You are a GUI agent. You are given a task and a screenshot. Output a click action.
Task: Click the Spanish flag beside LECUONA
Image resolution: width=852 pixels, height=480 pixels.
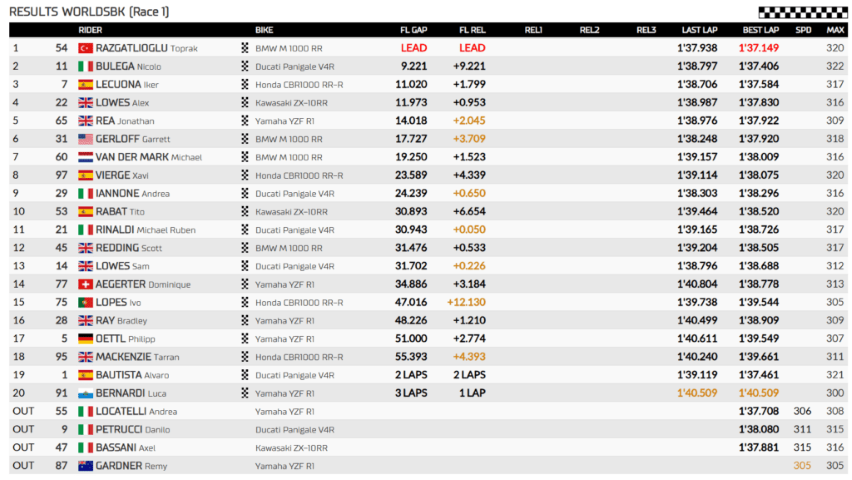tap(85, 85)
